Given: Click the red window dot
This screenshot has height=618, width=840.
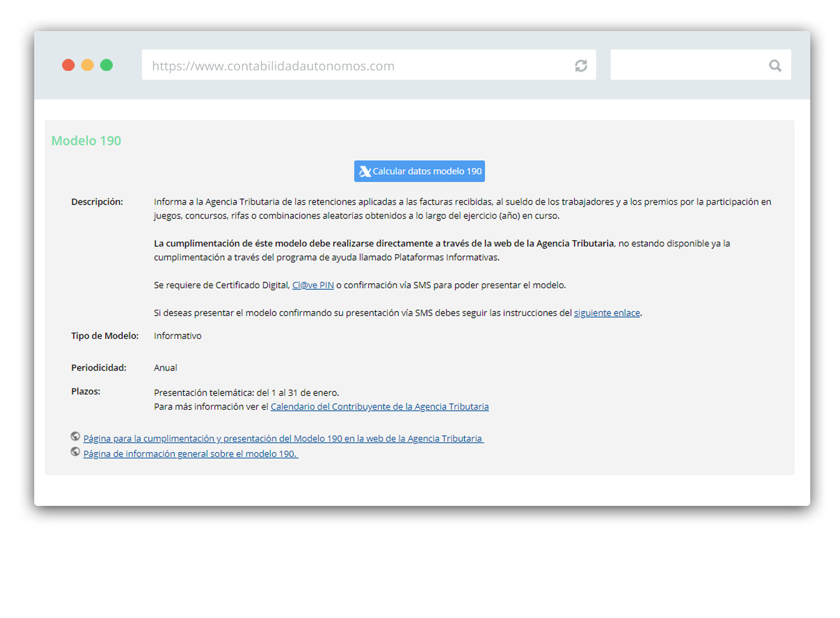Looking at the screenshot, I should (x=68, y=65).
